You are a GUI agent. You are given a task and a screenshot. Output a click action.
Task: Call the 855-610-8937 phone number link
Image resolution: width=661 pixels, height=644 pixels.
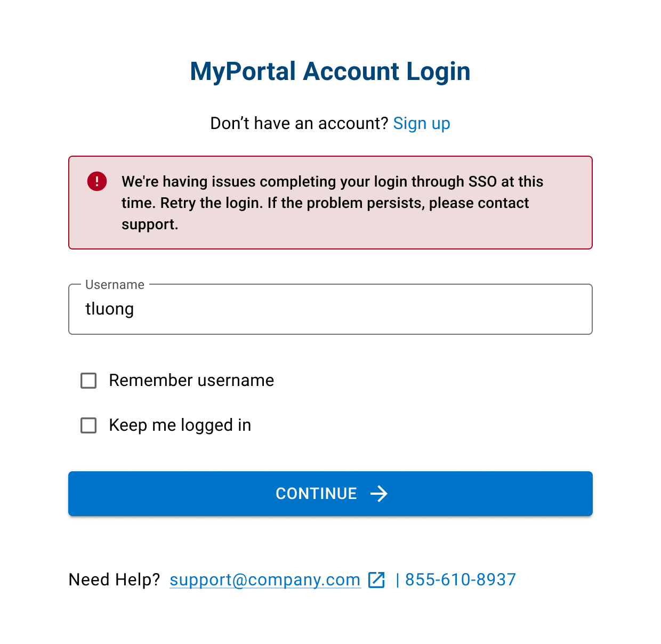pyautogui.click(x=461, y=579)
